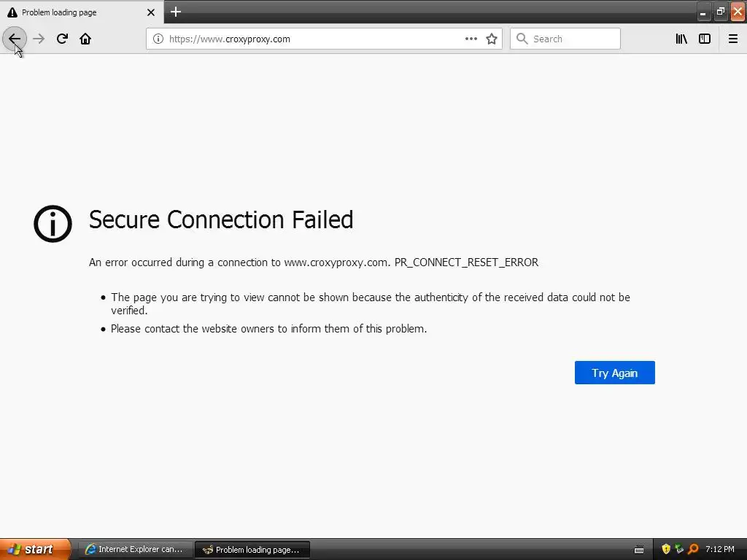Open site information icon in address bar
The width and height of the screenshot is (747, 560).
pos(158,39)
